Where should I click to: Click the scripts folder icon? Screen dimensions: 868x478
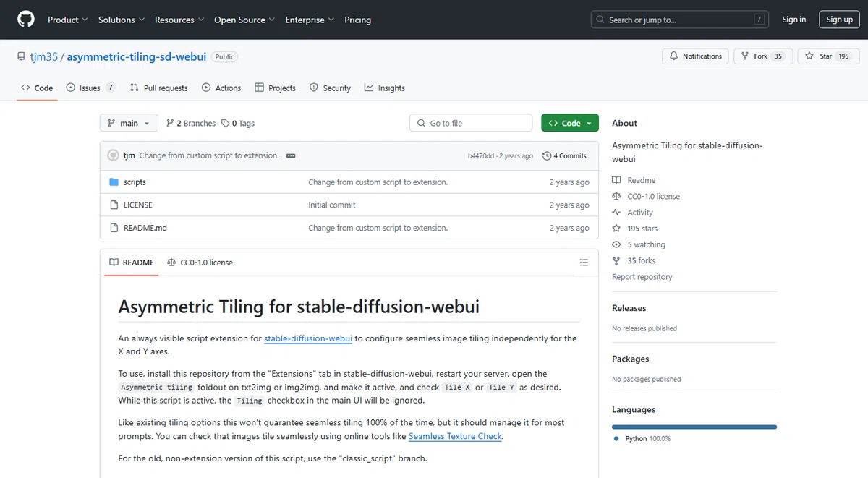(114, 182)
